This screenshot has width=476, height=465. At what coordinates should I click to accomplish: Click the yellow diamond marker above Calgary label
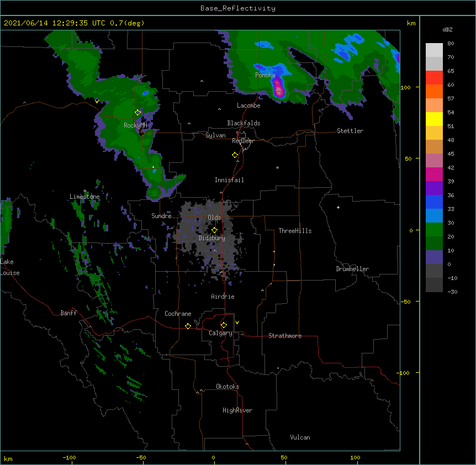pyautogui.click(x=224, y=325)
